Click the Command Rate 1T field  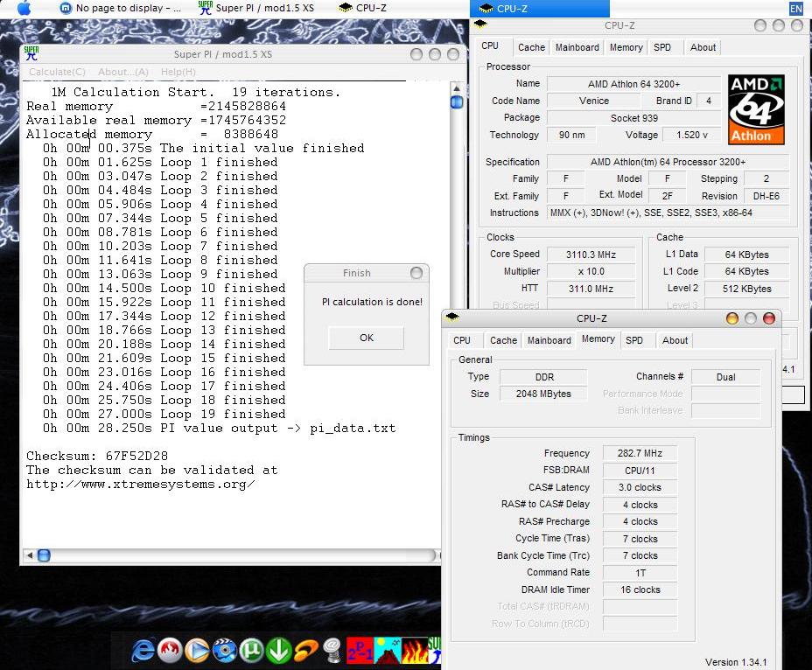(640, 573)
